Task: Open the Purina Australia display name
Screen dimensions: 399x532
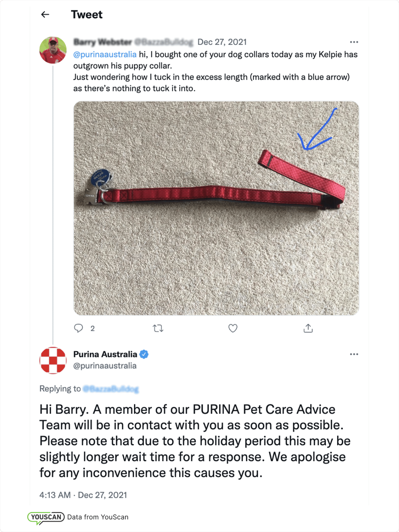Action: click(105, 354)
